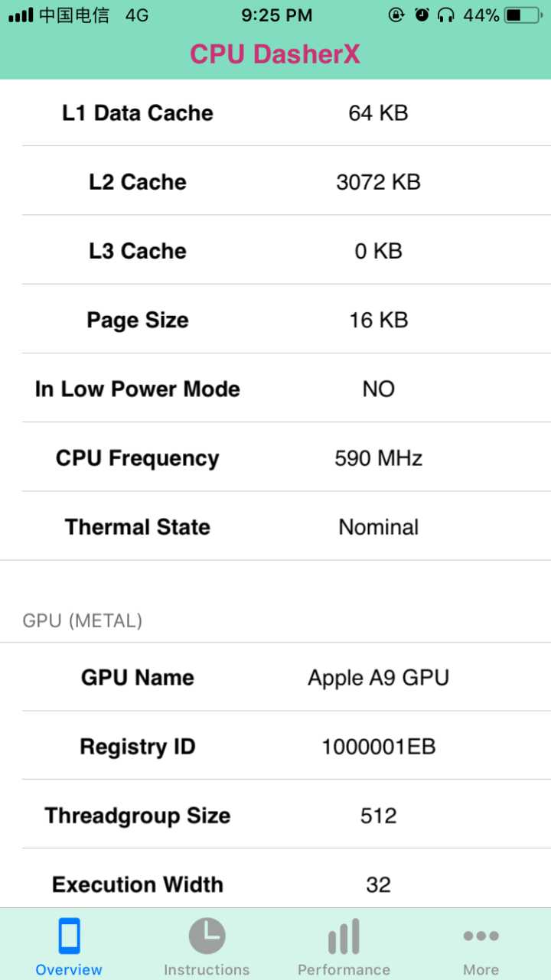
Task: Tap the Registry ID row
Action: 275,747
